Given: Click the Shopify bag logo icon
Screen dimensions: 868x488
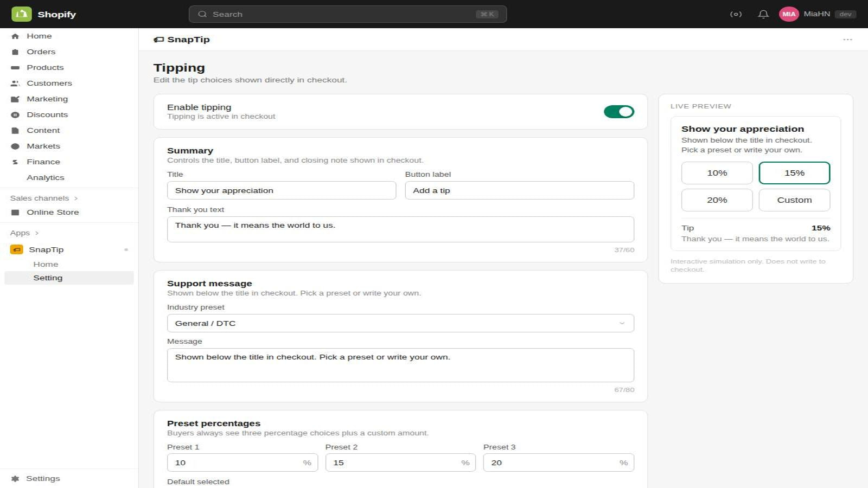Looking at the screenshot, I should click(21, 14).
